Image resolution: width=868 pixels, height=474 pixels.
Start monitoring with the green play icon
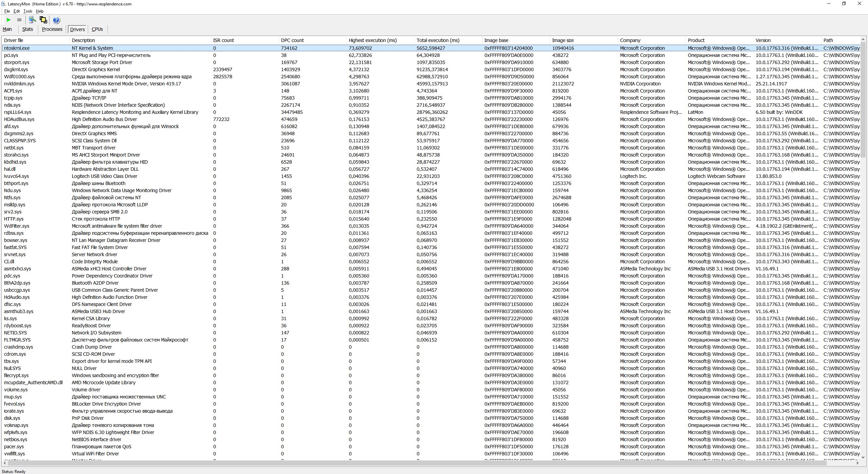pos(9,20)
